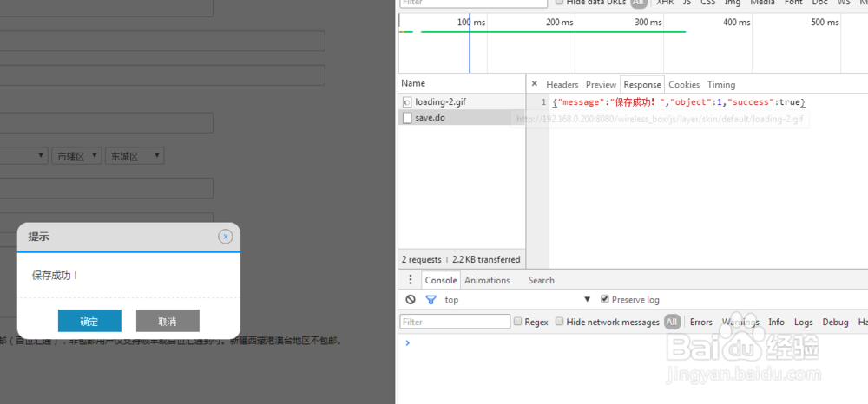868x404 pixels.
Task: Select the All network type filter
Action: coord(639,3)
